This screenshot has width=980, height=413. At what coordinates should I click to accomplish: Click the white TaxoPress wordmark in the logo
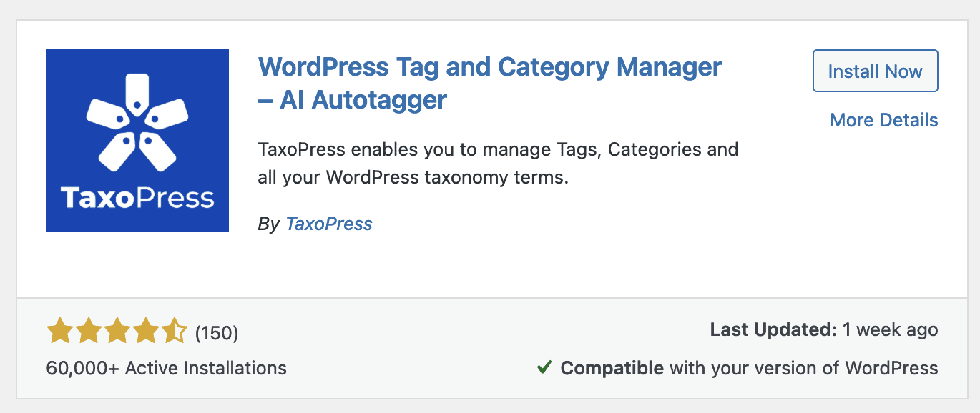click(137, 197)
